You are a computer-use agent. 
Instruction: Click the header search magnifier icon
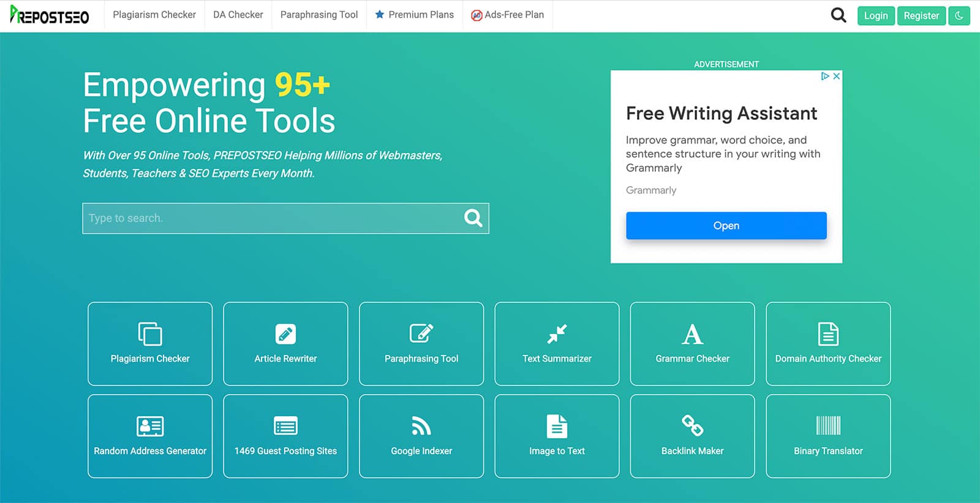click(839, 15)
